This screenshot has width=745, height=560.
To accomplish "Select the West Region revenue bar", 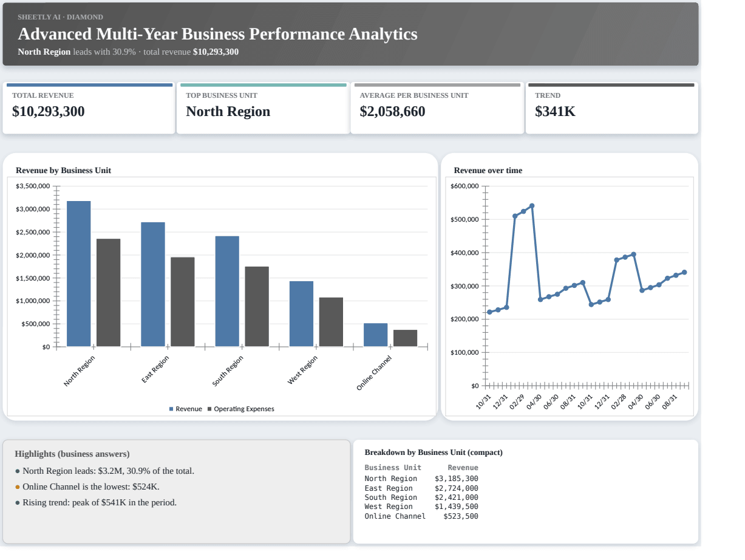I will [x=301, y=314].
